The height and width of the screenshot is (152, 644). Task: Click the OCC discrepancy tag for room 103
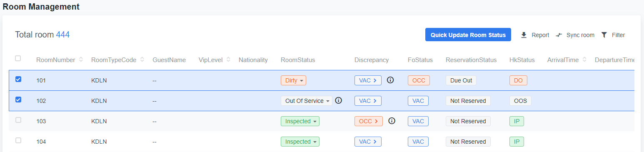click(368, 121)
